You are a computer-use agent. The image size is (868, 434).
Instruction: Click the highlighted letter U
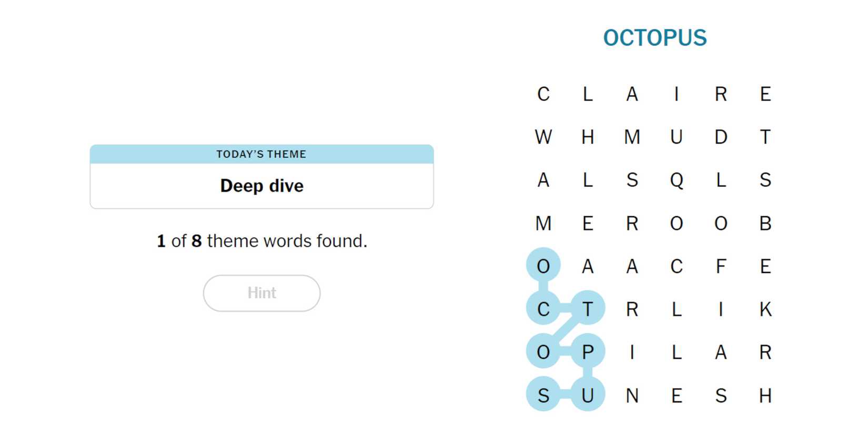pyautogui.click(x=588, y=396)
